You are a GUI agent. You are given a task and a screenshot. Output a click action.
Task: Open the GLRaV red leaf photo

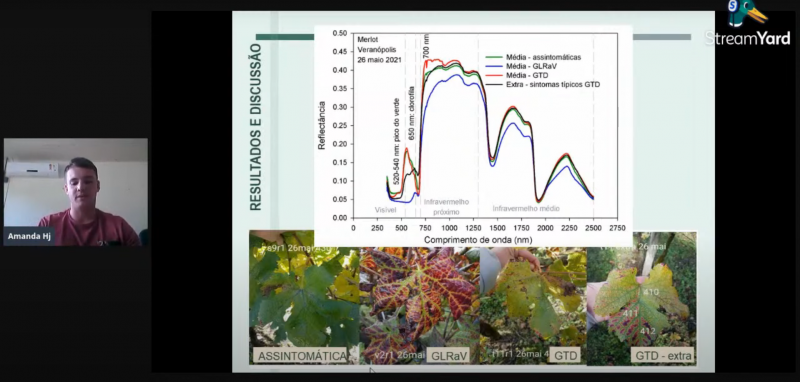coord(419,305)
